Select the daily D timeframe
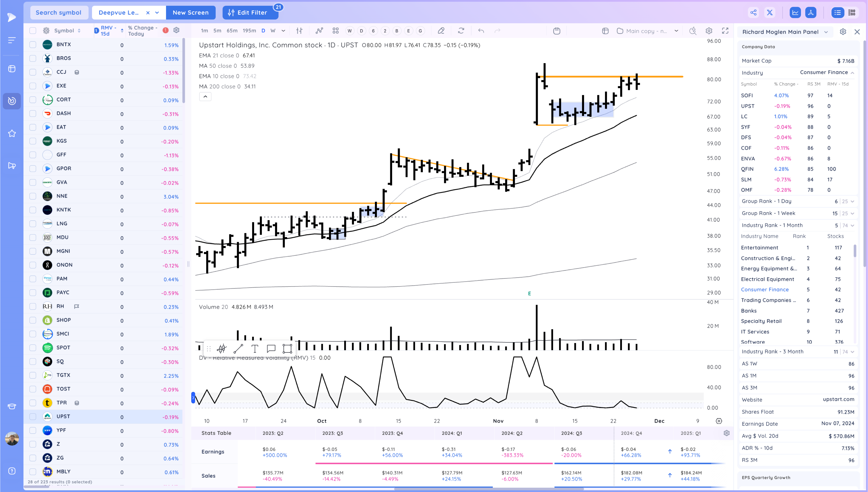Viewport: 868px width, 492px height. pyautogui.click(x=263, y=31)
